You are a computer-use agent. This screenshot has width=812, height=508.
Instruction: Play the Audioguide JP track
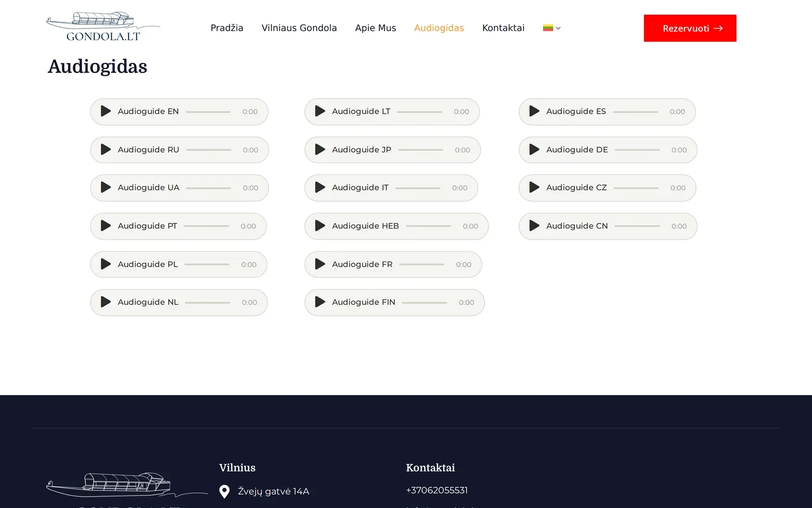(x=320, y=149)
